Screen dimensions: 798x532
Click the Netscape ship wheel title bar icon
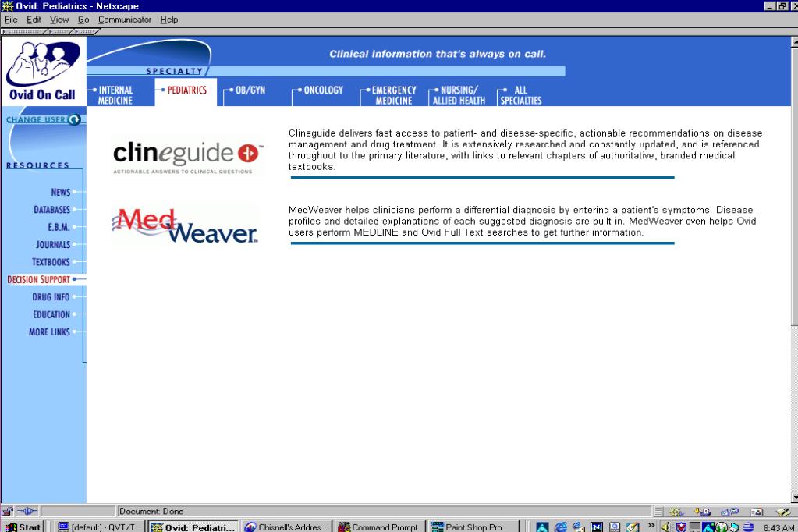pyautogui.click(x=7, y=6)
